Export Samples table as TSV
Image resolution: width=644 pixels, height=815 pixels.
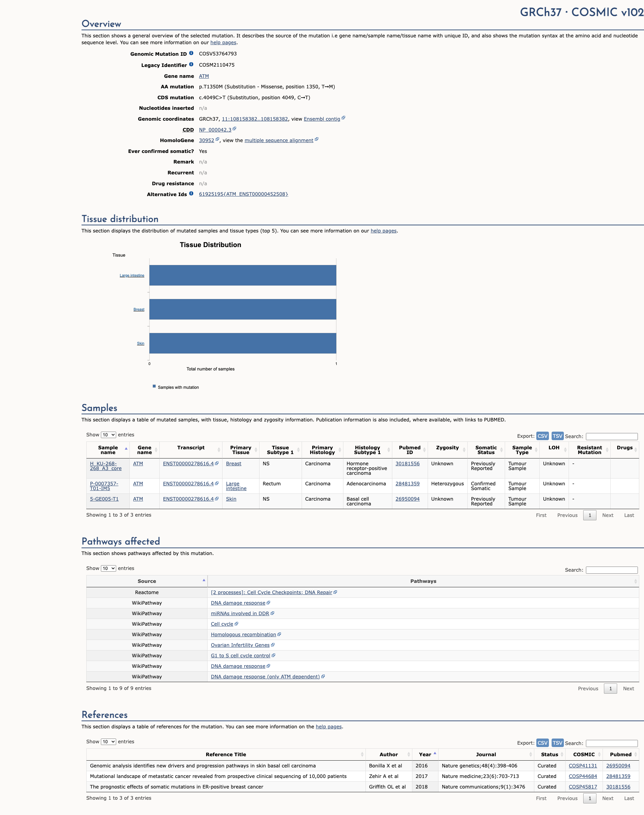557,436
